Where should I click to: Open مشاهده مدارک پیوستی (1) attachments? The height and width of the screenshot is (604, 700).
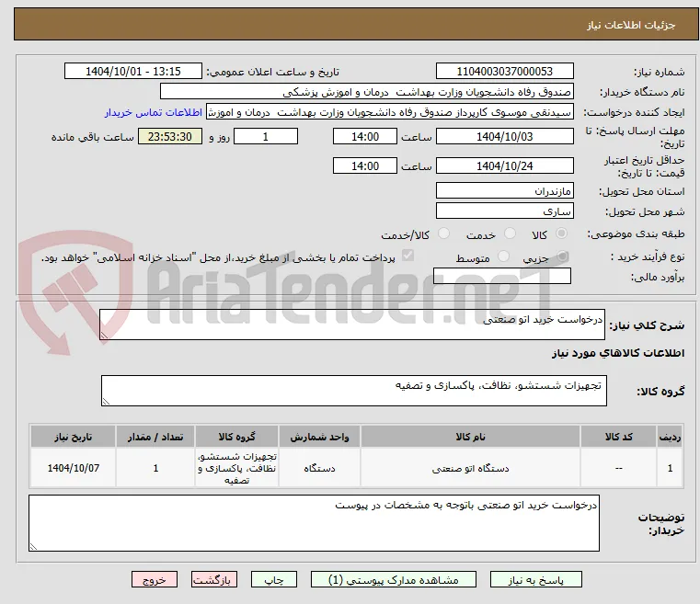(x=394, y=579)
